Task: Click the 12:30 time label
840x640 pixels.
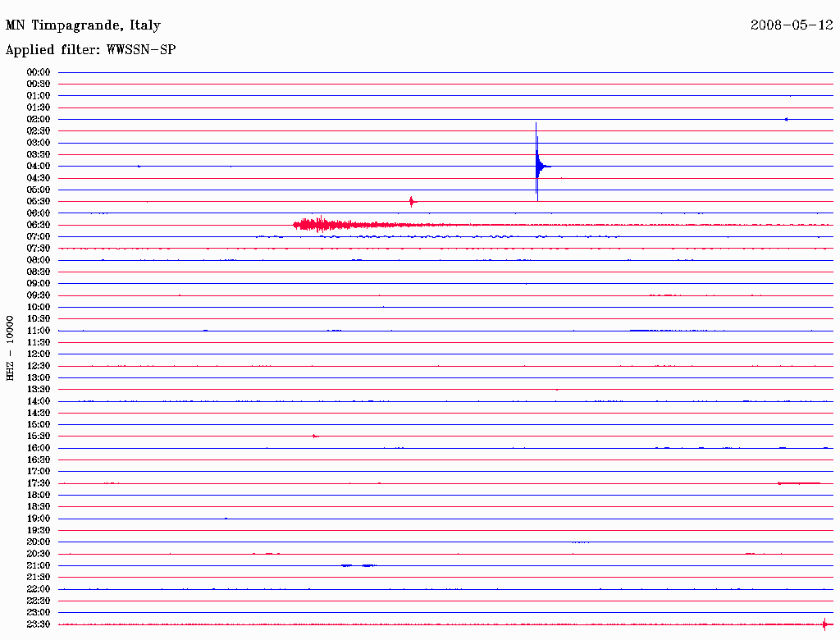Action: click(39, 366)
